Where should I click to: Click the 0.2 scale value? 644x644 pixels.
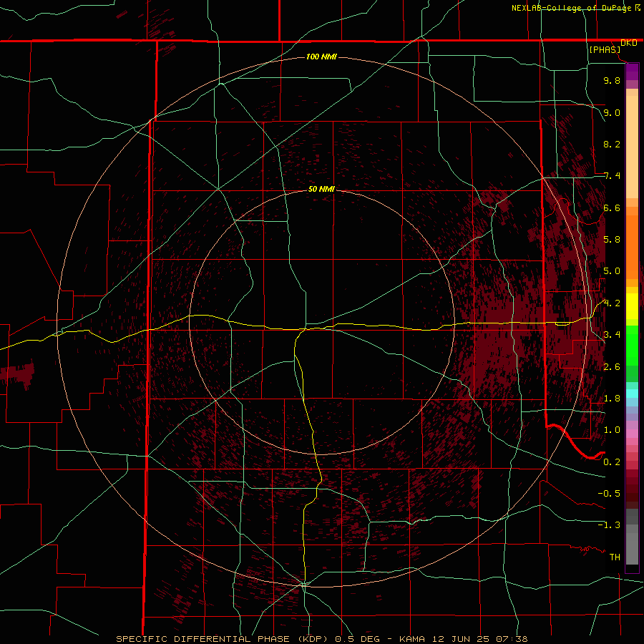pos(612,462)
